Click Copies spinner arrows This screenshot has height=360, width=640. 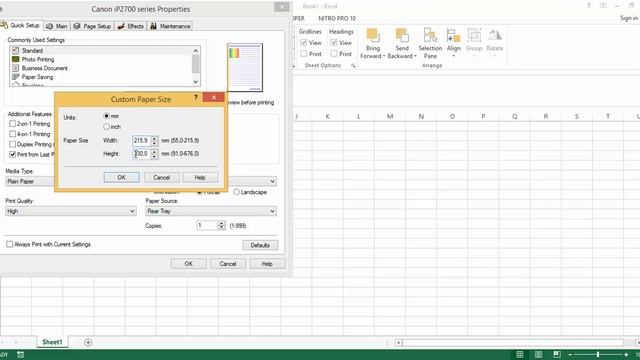221,225
